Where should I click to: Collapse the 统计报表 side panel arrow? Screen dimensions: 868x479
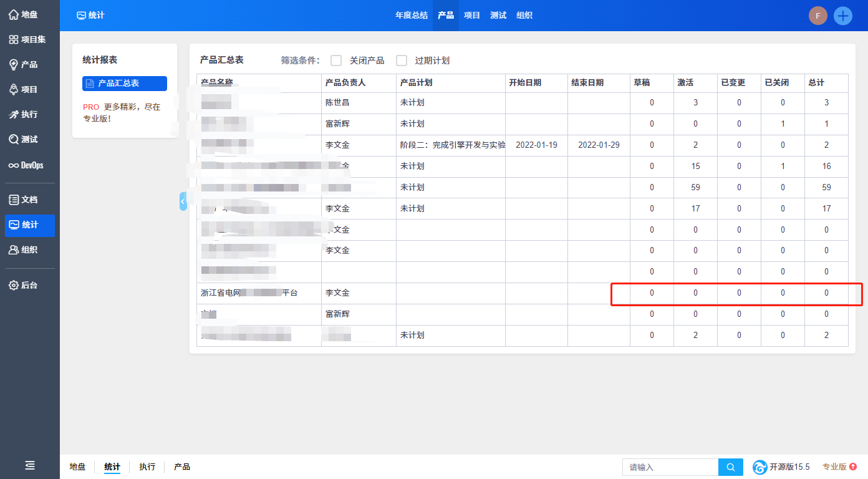[183, 201]
